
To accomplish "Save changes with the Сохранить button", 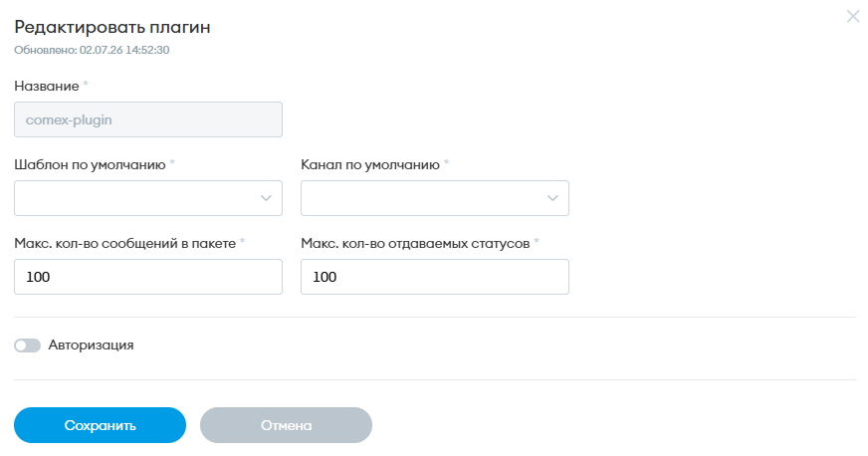I will 100,425.
